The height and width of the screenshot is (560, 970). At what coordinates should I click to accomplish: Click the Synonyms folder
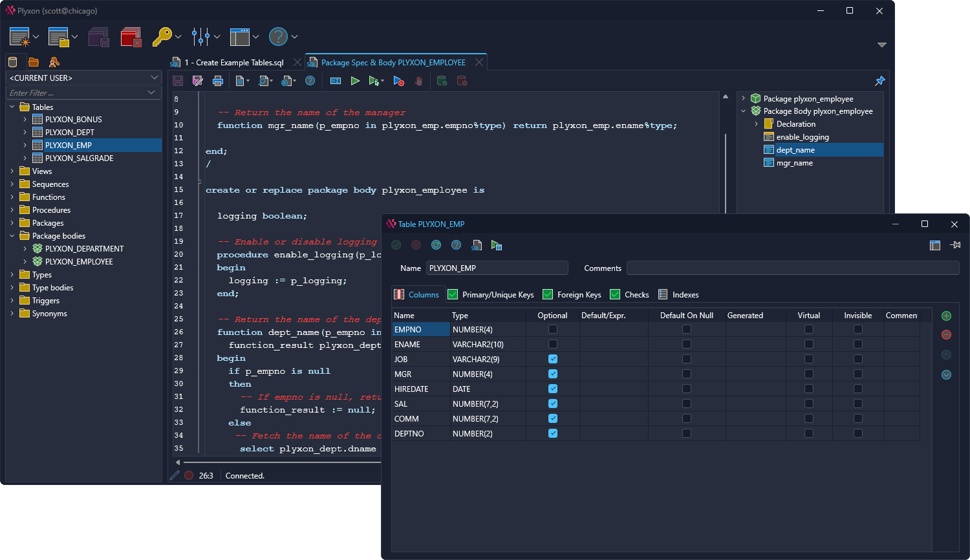tap(49, 314)
